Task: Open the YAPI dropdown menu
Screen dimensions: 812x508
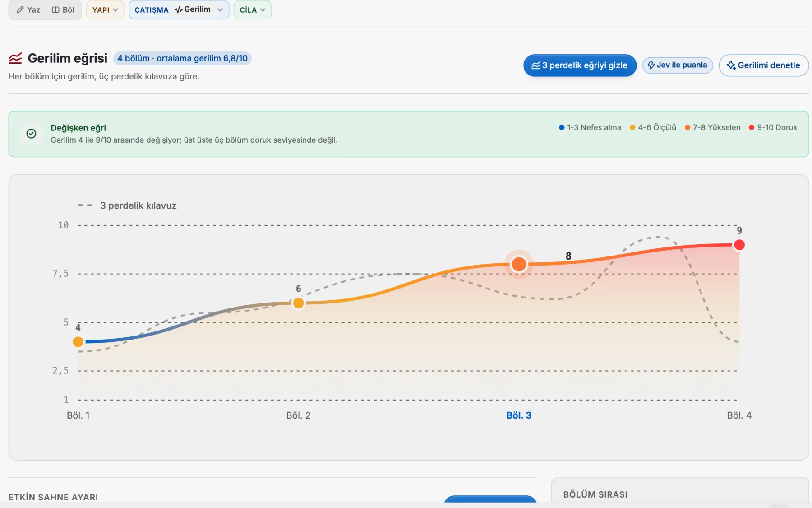Action: [105, 9]
